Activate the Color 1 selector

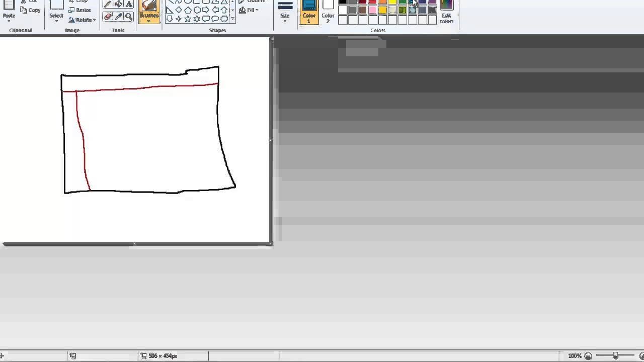click(309, 11)
